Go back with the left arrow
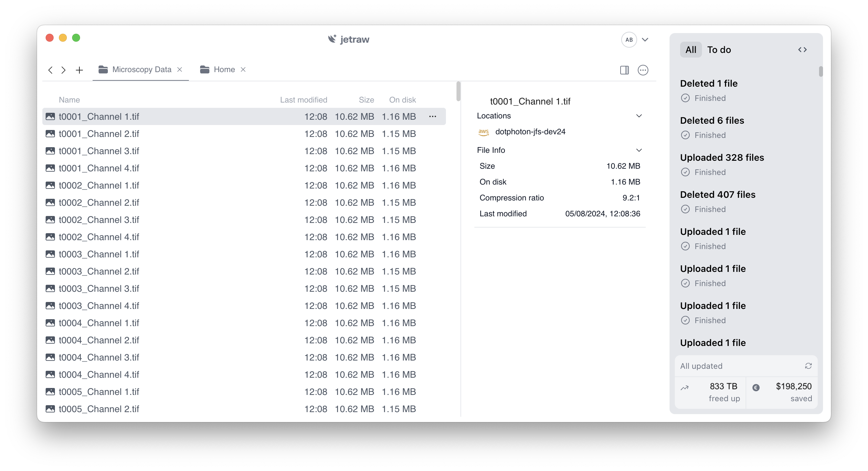Screen dimensions: 868x471 click(x=51, y=70)
